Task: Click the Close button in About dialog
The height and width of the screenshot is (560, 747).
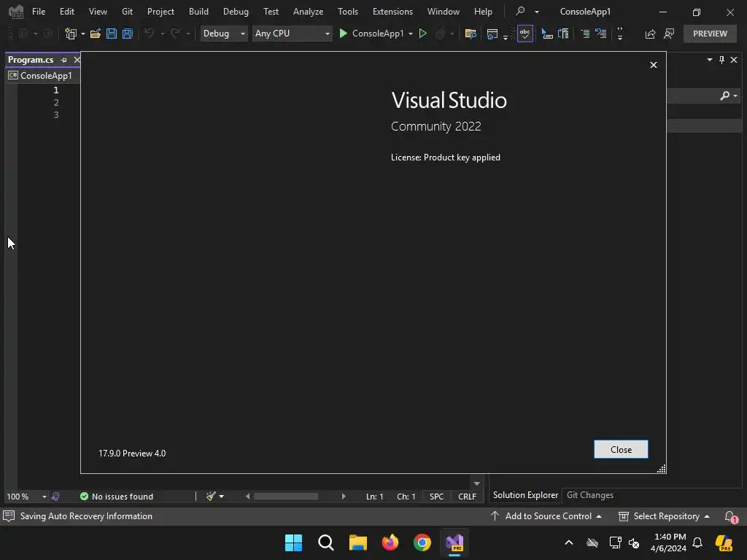Action: (x=621, y=449)
